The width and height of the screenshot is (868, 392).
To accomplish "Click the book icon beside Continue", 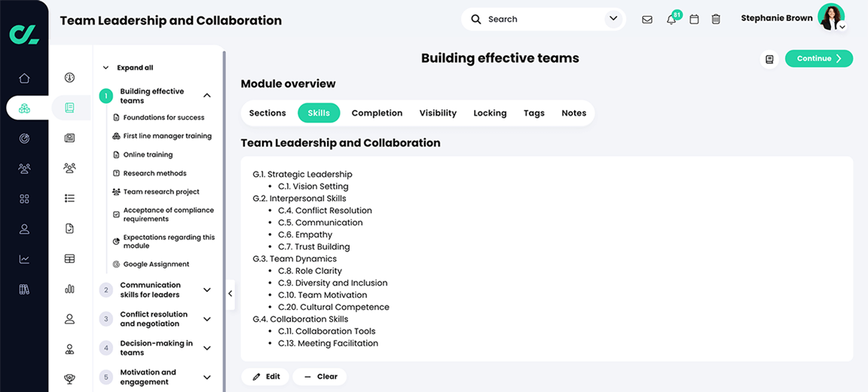I will pos(769,59).
